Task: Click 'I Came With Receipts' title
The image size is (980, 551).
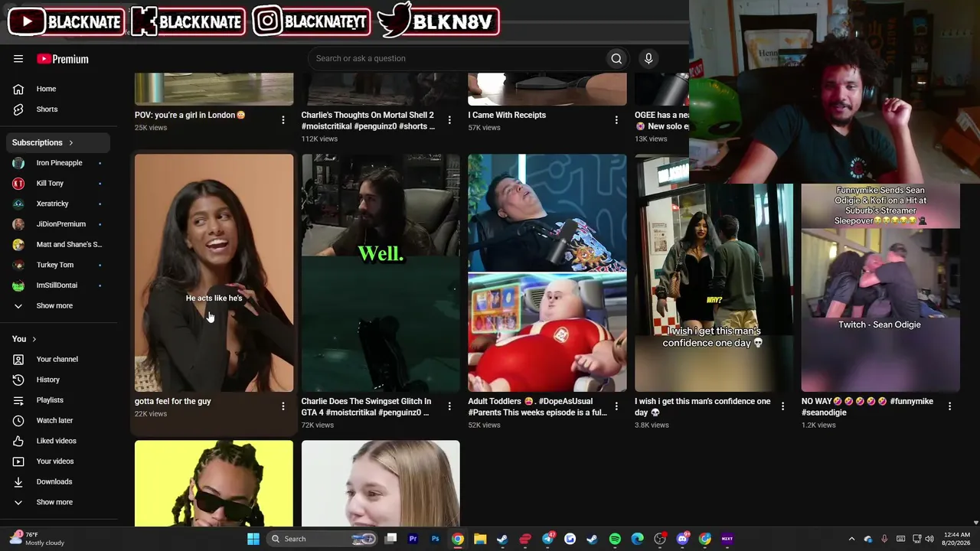Action: [507, 115]
